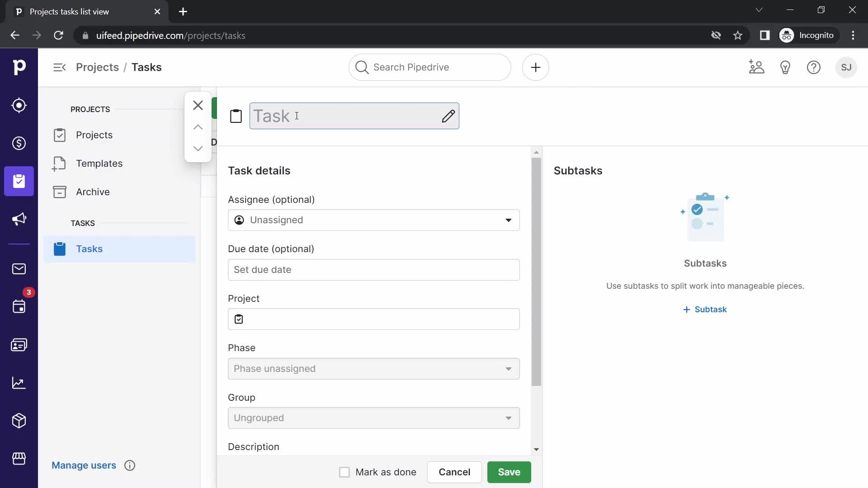Click the task checkbox/complete icon
The height and width of the screenshot is (488, 868).
(x=236, y=116)
